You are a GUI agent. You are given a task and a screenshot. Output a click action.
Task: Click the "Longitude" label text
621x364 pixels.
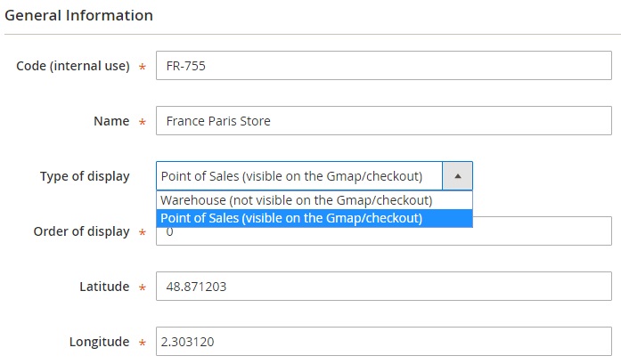99,342
